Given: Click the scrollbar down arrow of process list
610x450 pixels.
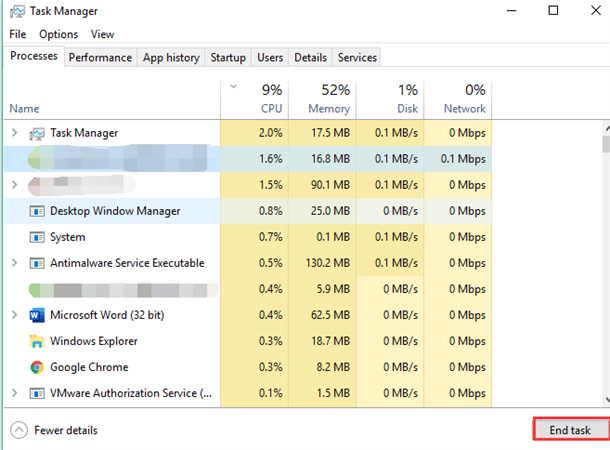Looking at the screenshot, I should tap(607, 400).
